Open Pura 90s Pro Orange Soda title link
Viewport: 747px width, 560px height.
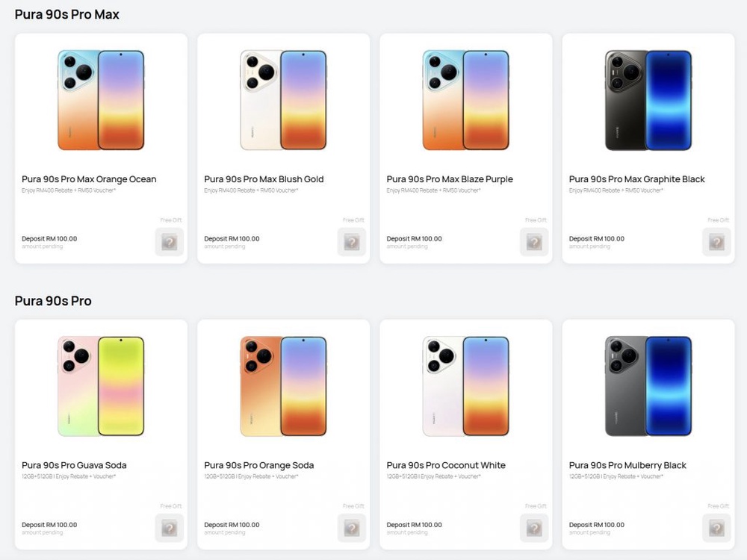[259, 465]
